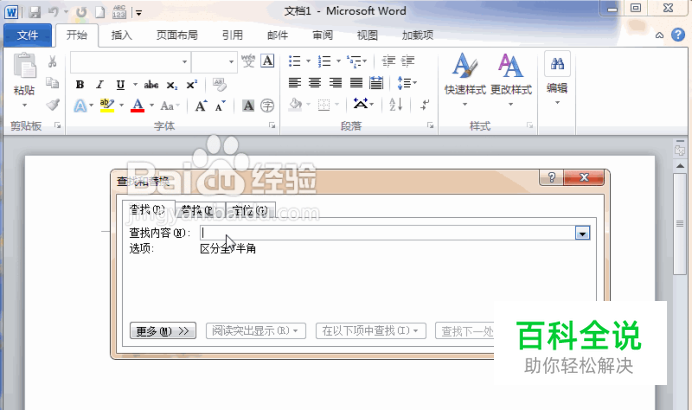Open the Text Effects button

click(x=80, y=105)
